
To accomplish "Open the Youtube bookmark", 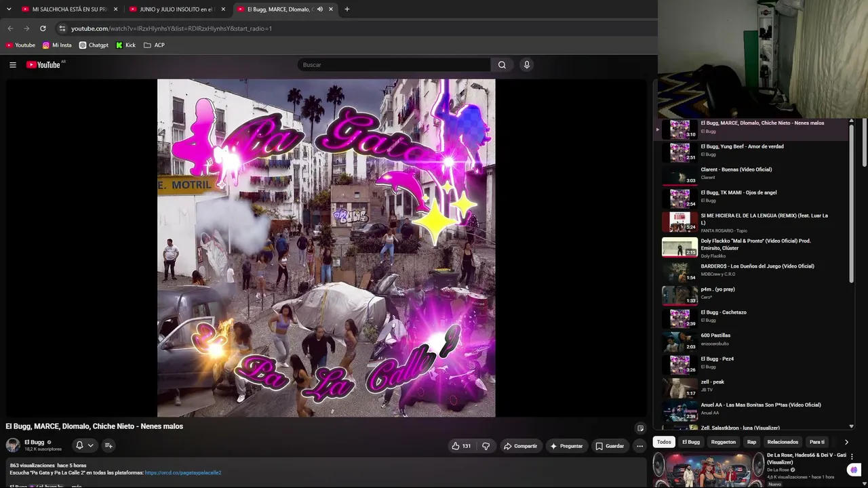I will click(20, 45).
